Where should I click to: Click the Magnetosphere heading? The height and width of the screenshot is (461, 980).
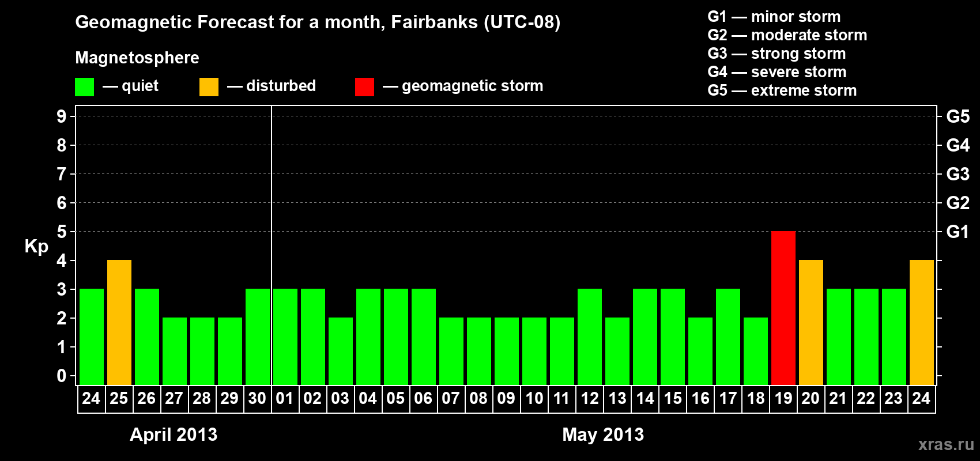(x=137, y=58)
